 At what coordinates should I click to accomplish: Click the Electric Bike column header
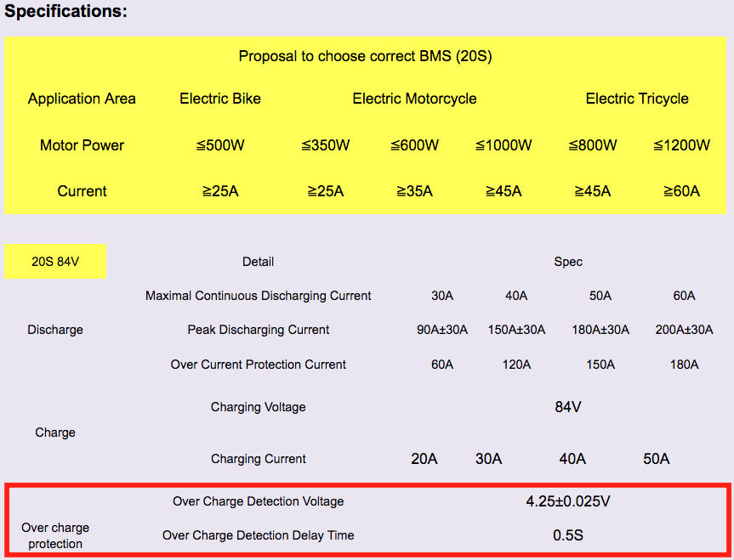220,99
